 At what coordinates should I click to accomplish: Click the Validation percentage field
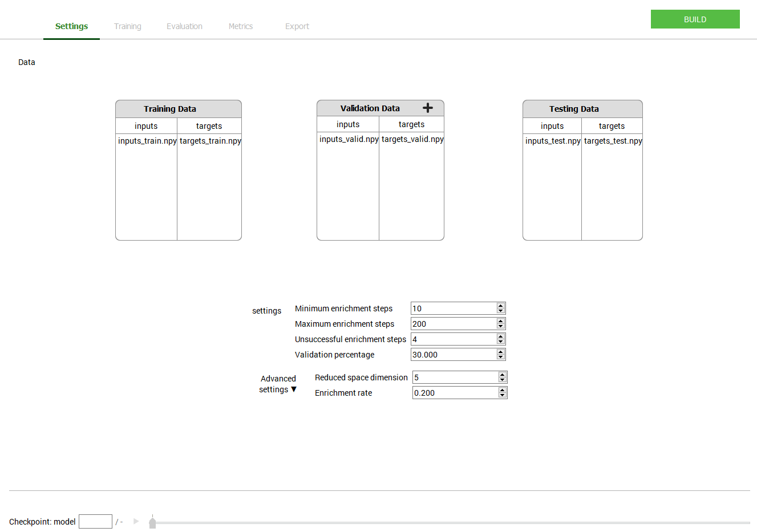click(x=454, y=355)
